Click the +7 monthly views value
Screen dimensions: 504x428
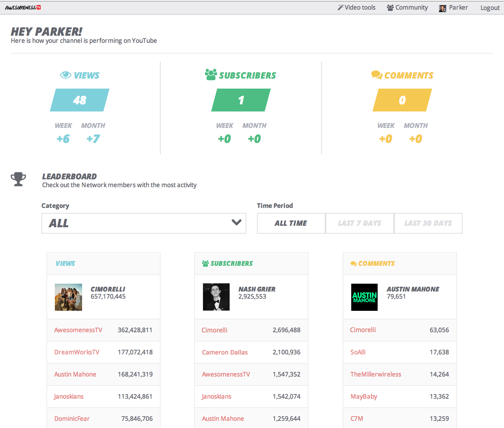click(x=93, y=139)
